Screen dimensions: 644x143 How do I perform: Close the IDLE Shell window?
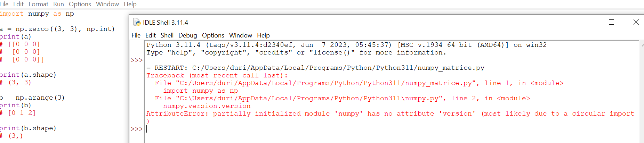636,22
